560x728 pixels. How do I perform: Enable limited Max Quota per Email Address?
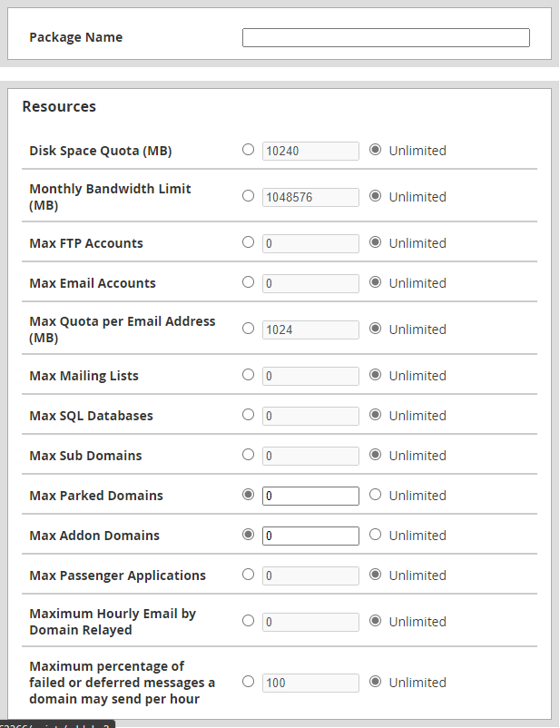(x=248, y=329)
